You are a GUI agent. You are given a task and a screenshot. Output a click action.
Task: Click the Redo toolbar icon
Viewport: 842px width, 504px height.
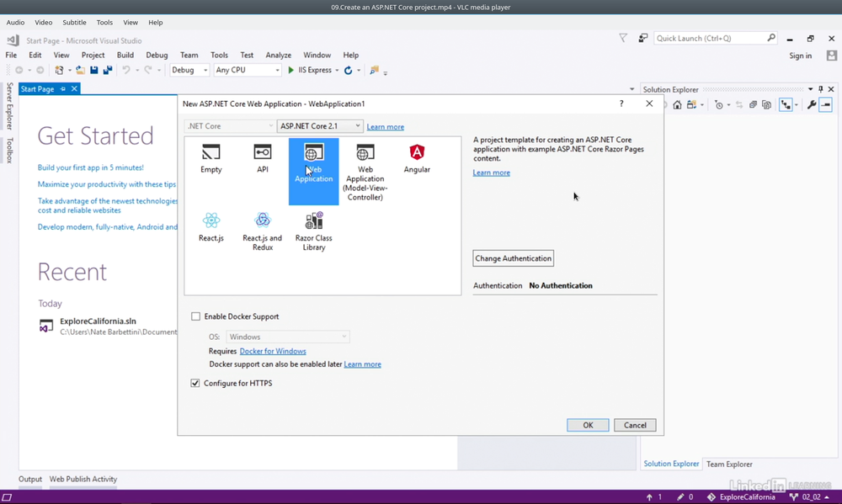[148, 71]
